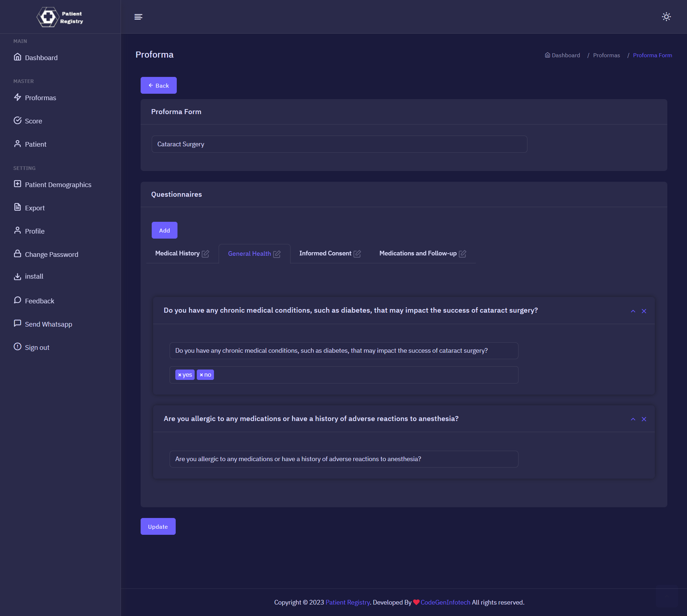687x616 pixels.
Task: Click the Cataract Surgery name input field
Action: pos(339,144)
